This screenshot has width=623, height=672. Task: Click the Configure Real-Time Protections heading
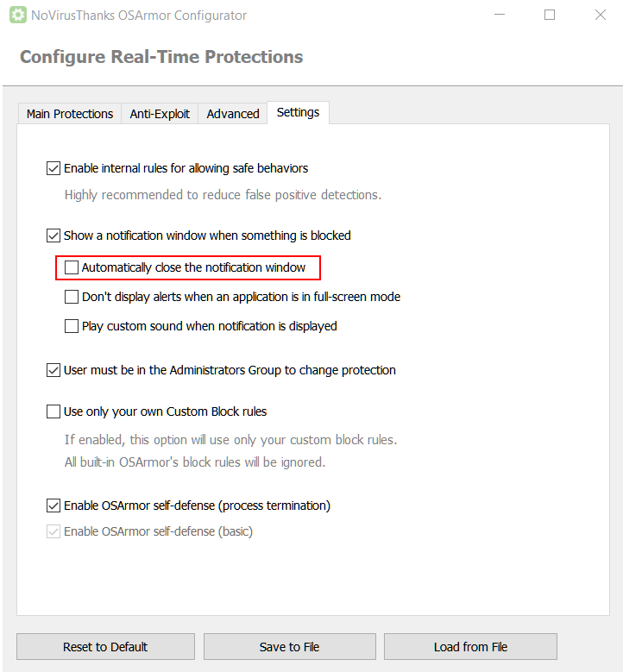click(x=161, y=57)
